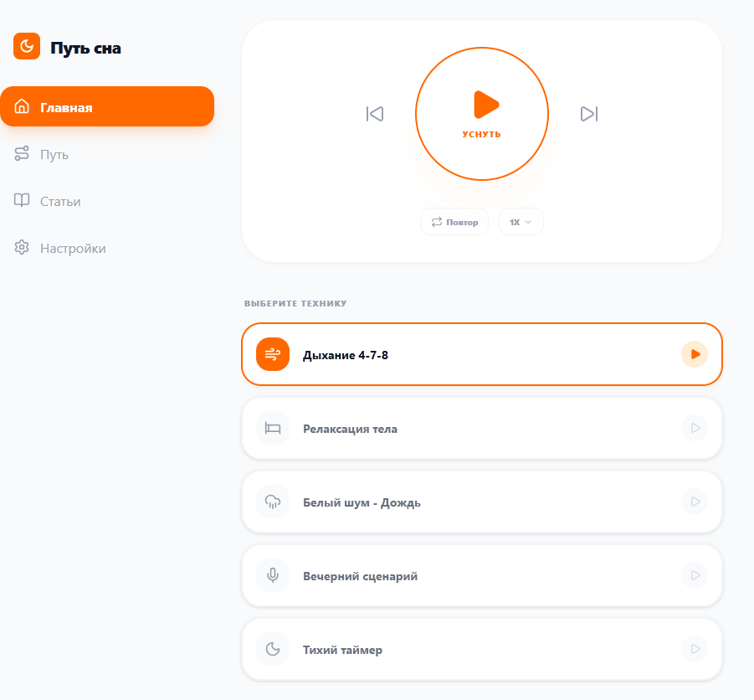The image size is (754, 700).
Task: Open Настройки from the sidebar
Action: click(x=73, y=248)
